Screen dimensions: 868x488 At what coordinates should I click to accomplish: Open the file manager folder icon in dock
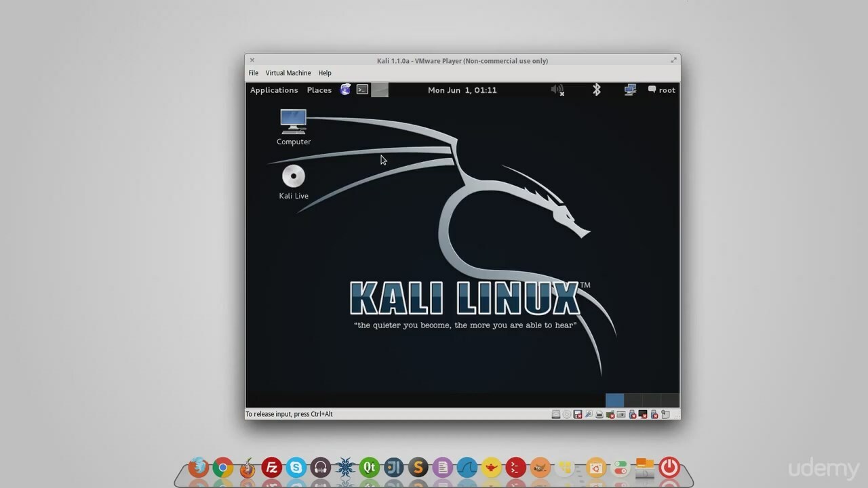coord(645,467)
